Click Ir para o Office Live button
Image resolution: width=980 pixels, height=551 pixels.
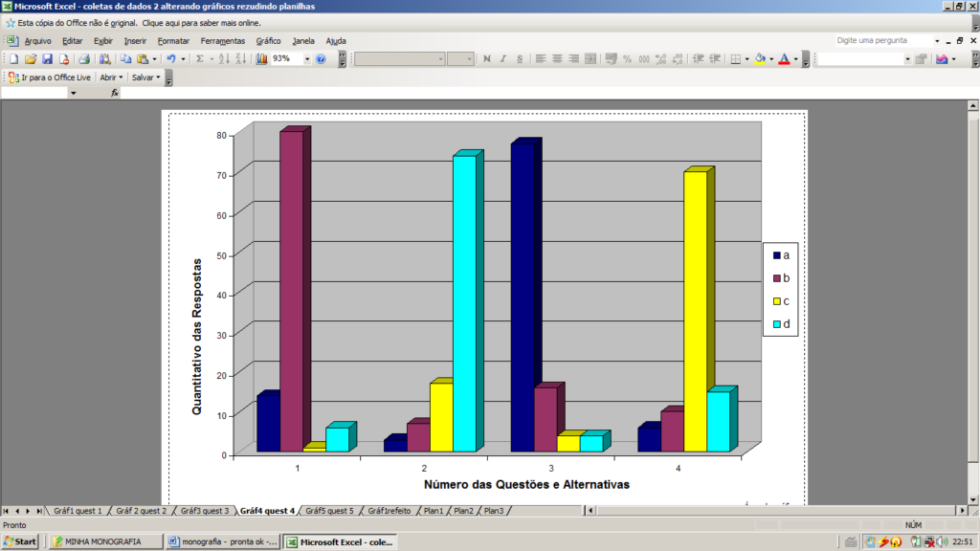click(51, 77)
